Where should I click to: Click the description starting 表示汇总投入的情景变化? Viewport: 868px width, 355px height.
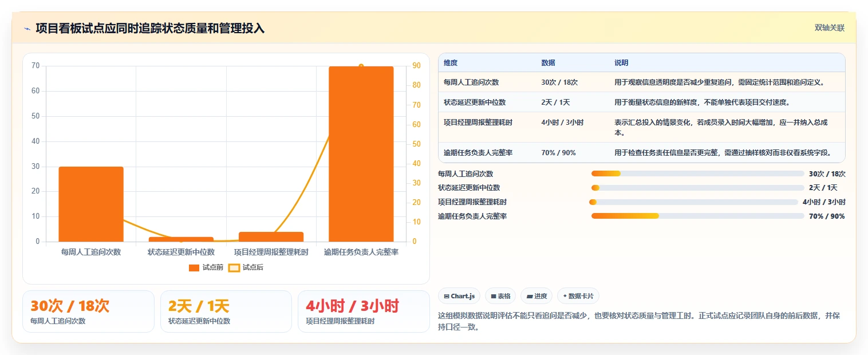coord(721,128)
